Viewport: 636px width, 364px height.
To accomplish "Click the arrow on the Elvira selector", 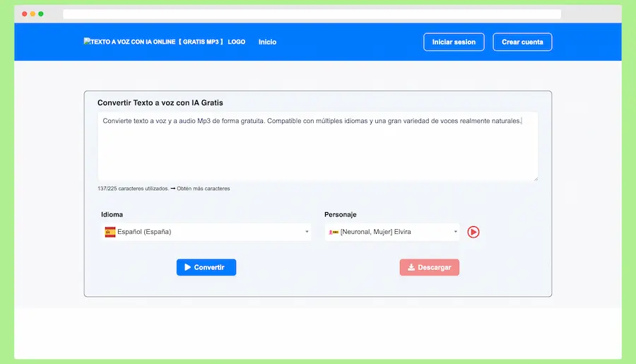I will 455,232.
